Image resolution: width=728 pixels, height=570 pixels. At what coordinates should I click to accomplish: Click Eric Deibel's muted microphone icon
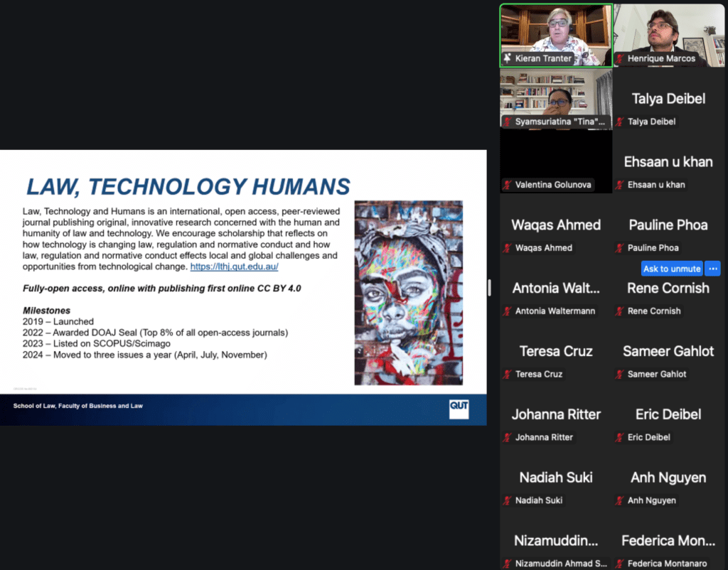click(619, 438)
